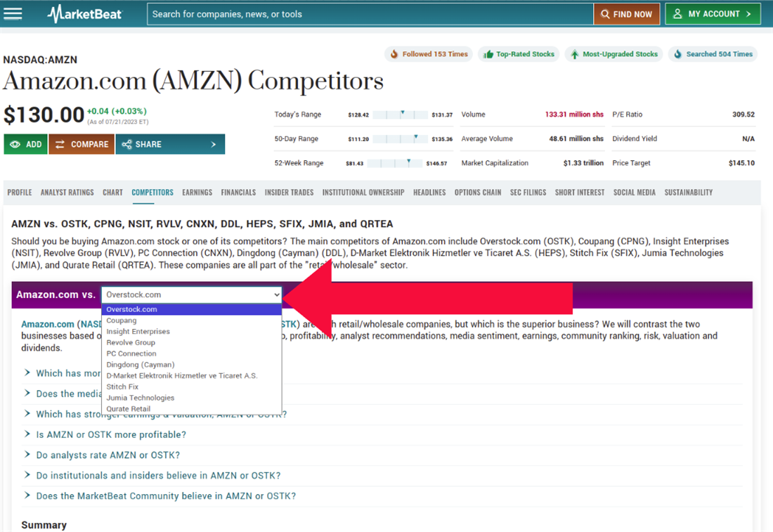Click the Searched 504 Times badge

click(x=713, y=54)
